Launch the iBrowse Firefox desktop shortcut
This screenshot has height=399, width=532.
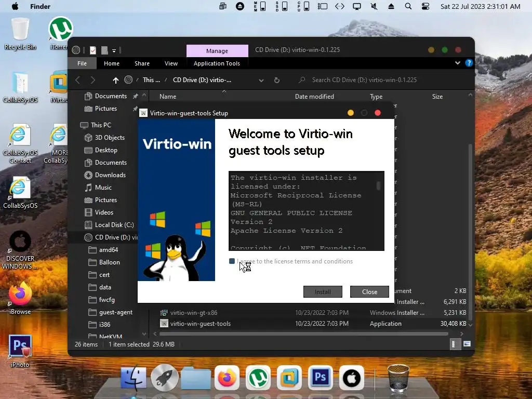20,299
